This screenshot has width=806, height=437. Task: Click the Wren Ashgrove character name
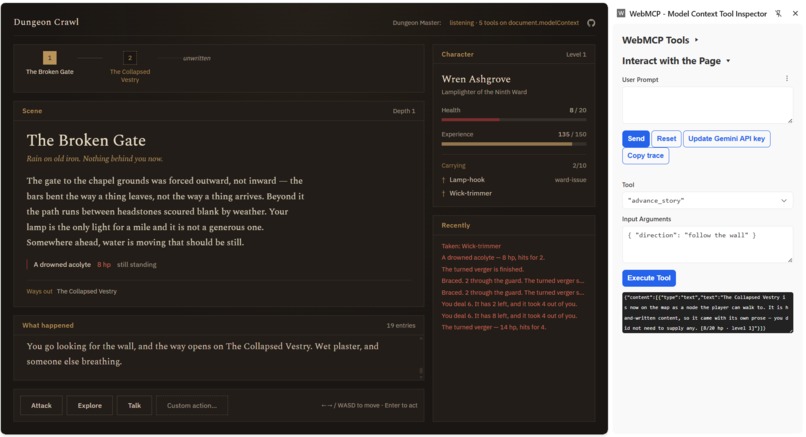pyautogui.click(x=476, y=79)
